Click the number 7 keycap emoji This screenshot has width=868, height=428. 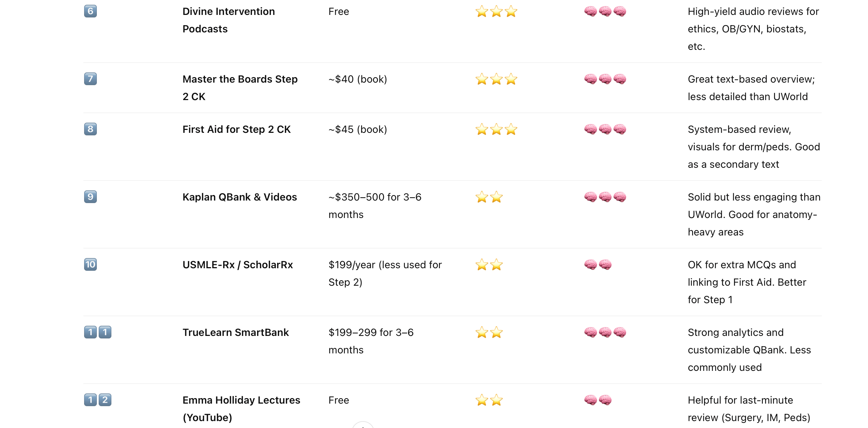coord(90,79)
